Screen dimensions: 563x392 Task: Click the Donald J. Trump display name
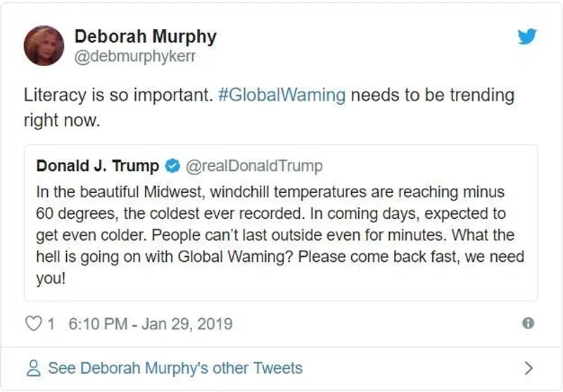97,166
